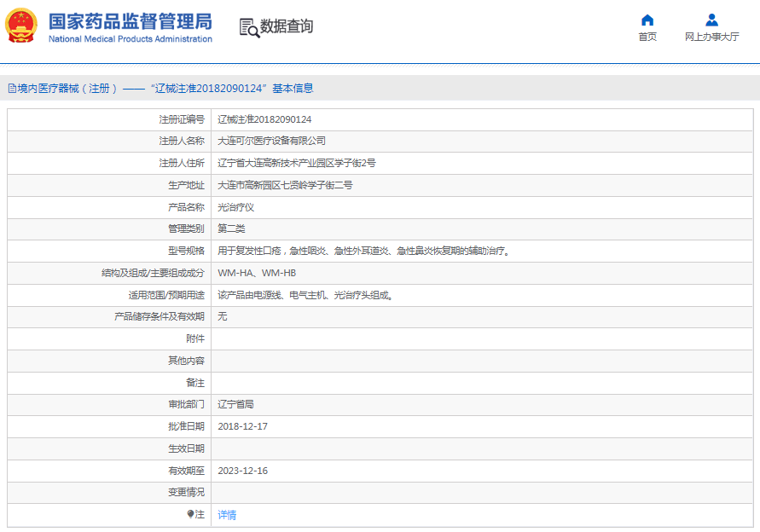This screenshot has height=532, width=760.
Task: Click the 网上办事大厅 person icon
Action: [711, 20]
